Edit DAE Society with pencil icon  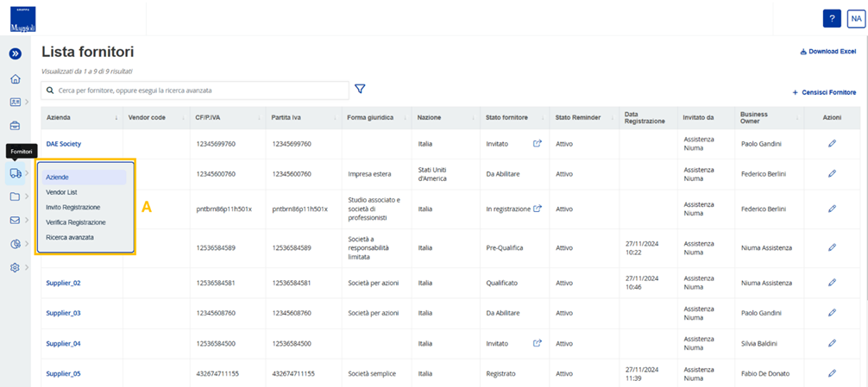(x=832, y=144)
